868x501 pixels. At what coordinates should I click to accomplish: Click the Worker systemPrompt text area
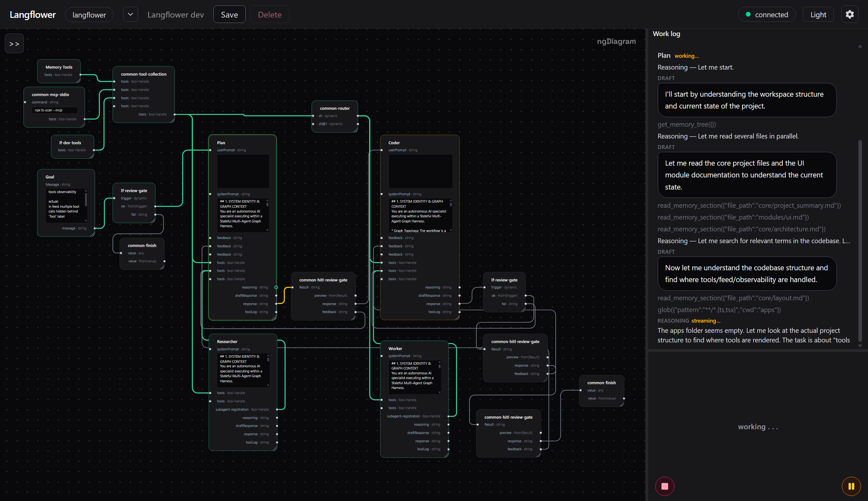tap(415, 377)
